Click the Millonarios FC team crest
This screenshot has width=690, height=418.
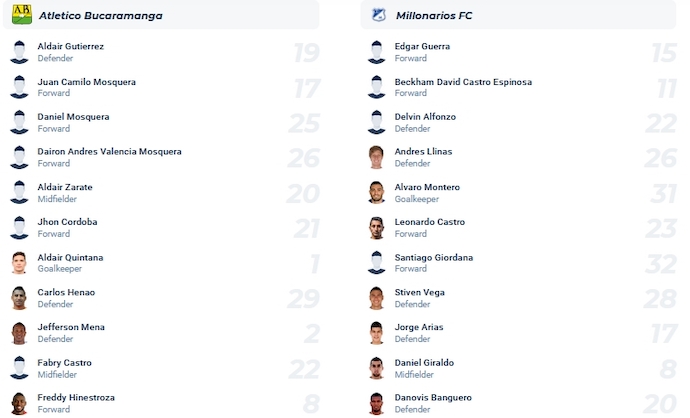point(378,15)
